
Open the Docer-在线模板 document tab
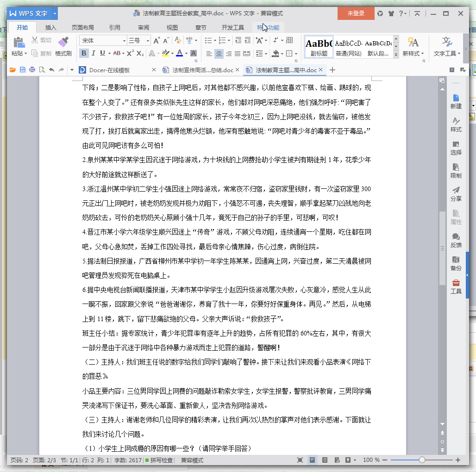[109, 70]
